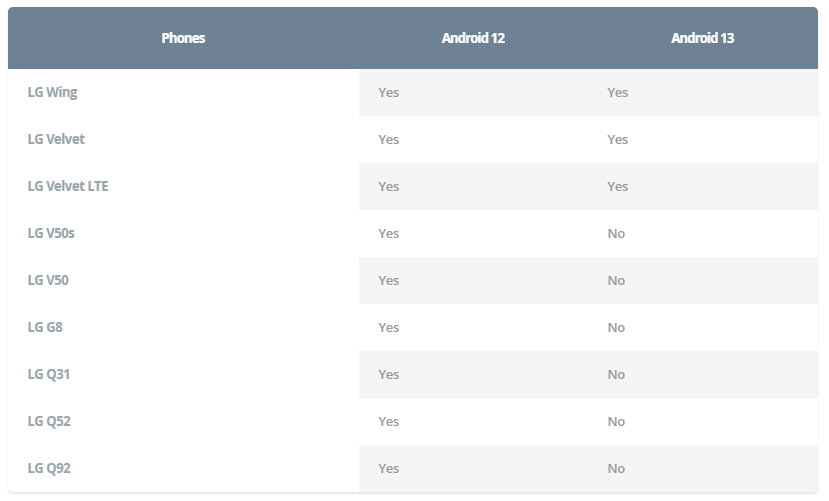The height and width of the screenshot is (501, 829).
Task: Click the LG Q31 entry
Action: (x=49, y=374)
